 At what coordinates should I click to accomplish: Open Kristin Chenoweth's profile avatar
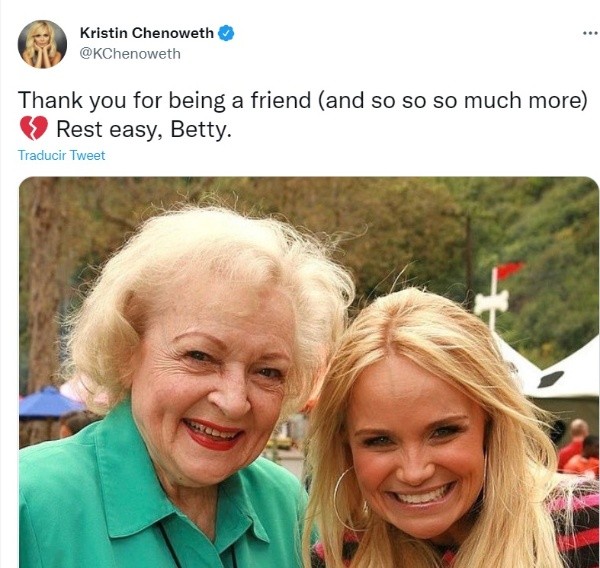42,44
